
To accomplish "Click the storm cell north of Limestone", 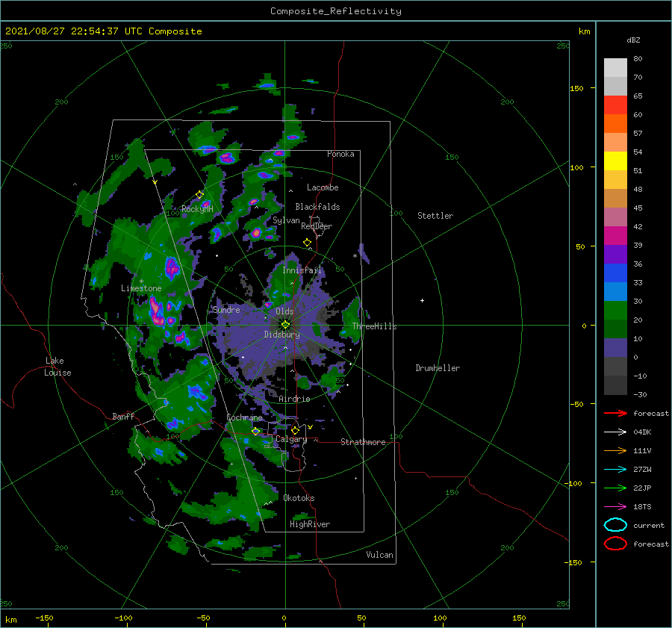I will click(172, 267).
